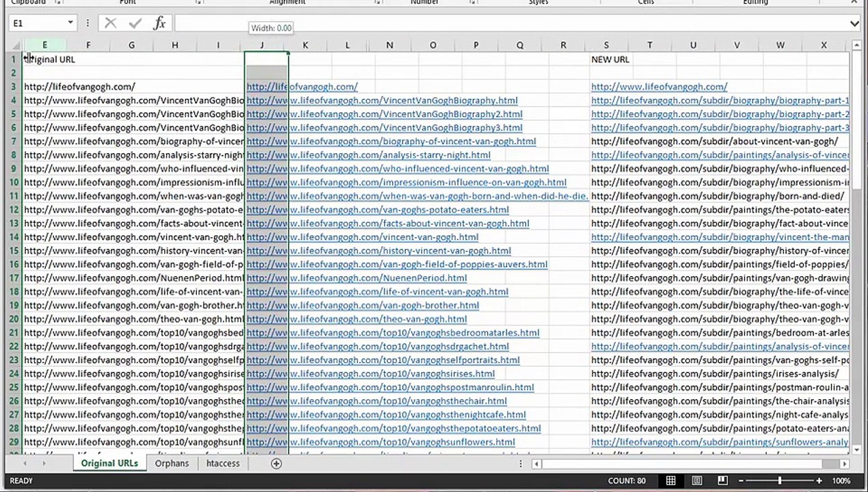868x492 pixels.
Task: Click the zoom in plus icon
Action: [819, 481]
